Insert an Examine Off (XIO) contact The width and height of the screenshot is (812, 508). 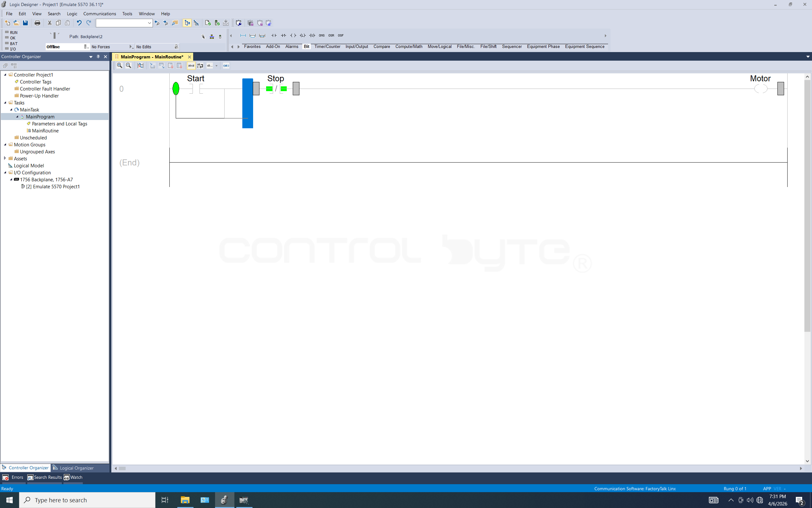tap(284, 35)
